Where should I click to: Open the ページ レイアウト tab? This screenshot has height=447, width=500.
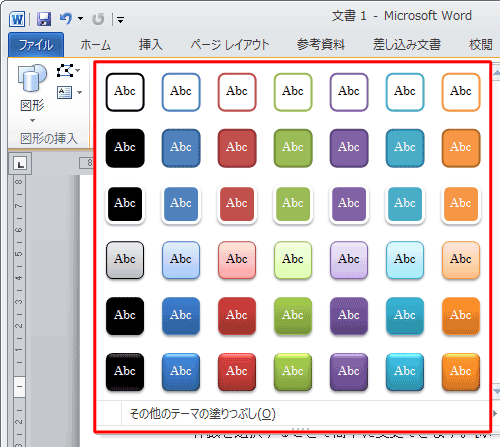pyautogui.click(x=230, y=45)
